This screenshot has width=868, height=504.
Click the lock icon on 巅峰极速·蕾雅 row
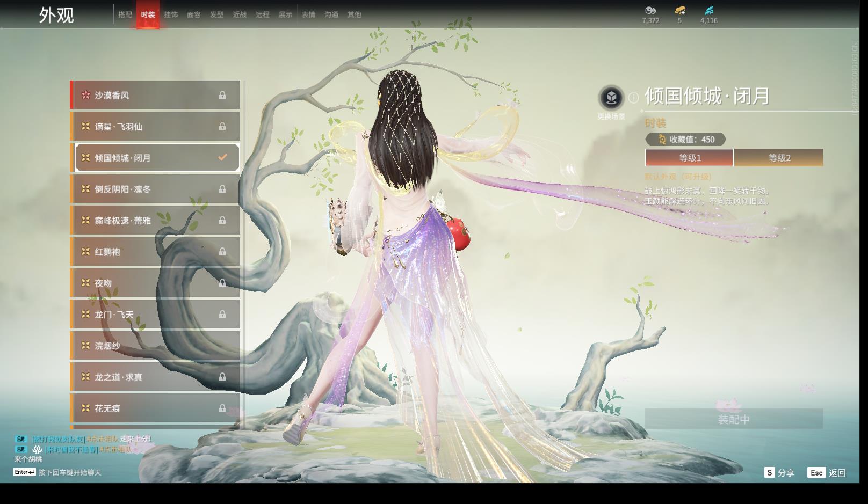(x=222, y=220)
